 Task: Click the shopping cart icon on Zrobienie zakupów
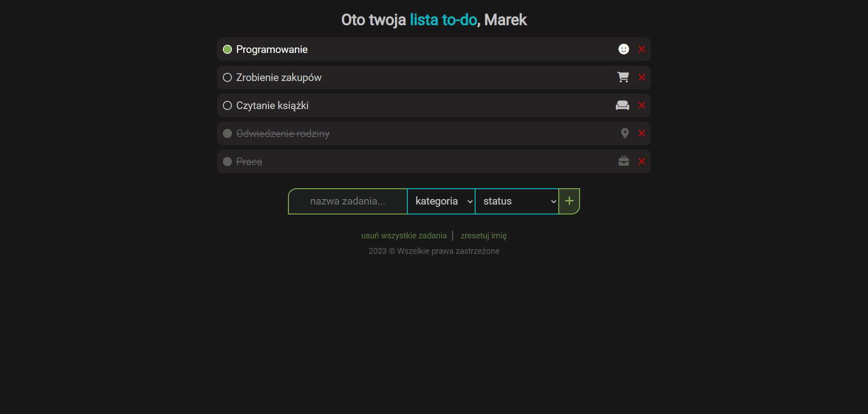click(x=623, y=77)
